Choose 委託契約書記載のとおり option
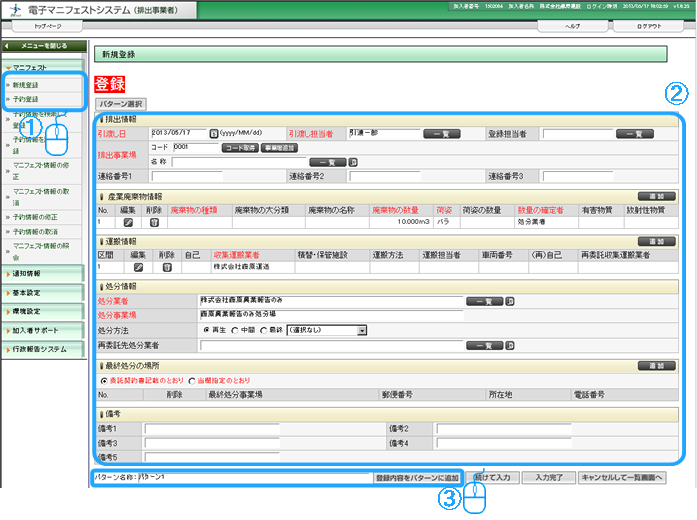 (x=104, y=381)
